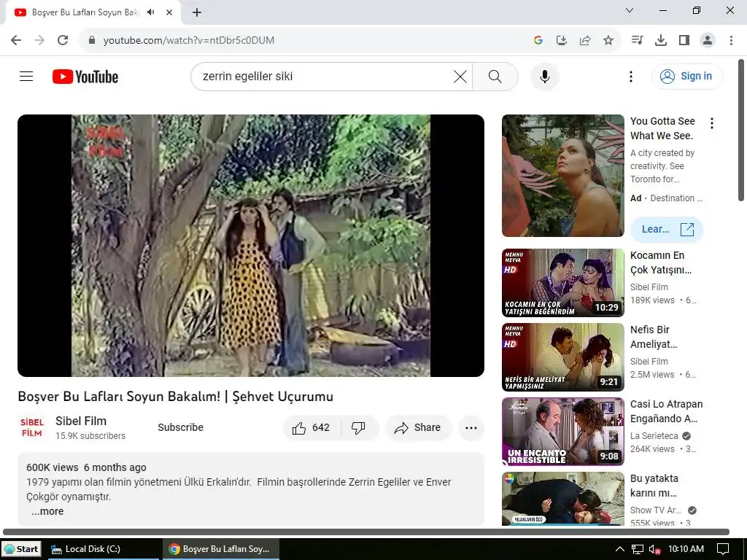Play Nefis Bir Ameliyat thumbnail
Viewport: 747px width, 560px height.
562,357
